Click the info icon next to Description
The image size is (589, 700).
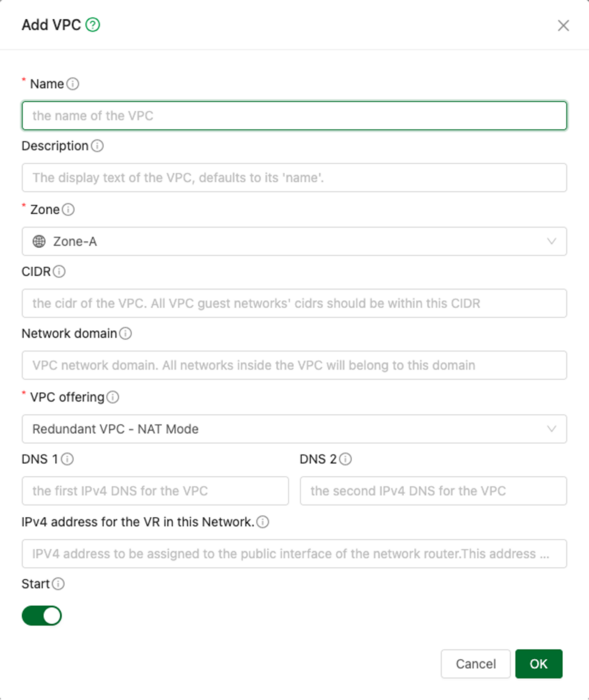(x=97, y=146)
